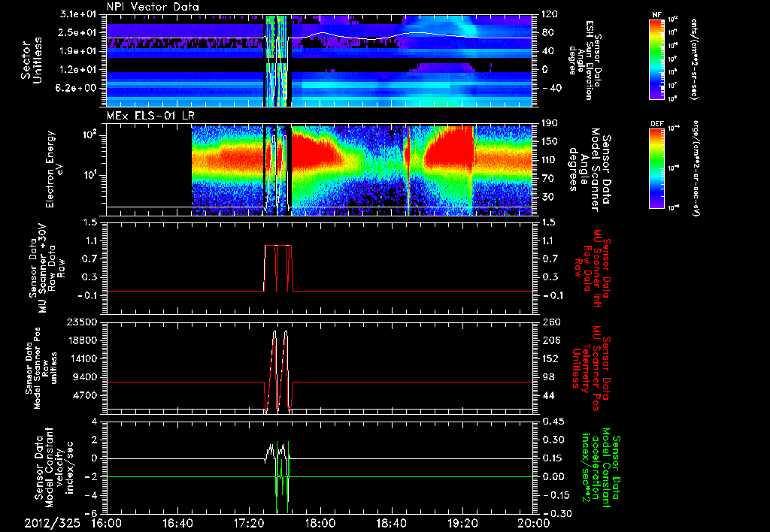770x532 pixels.
Task: Click the "Sector Unitless" axis title
Action: [x=32, y=60]
